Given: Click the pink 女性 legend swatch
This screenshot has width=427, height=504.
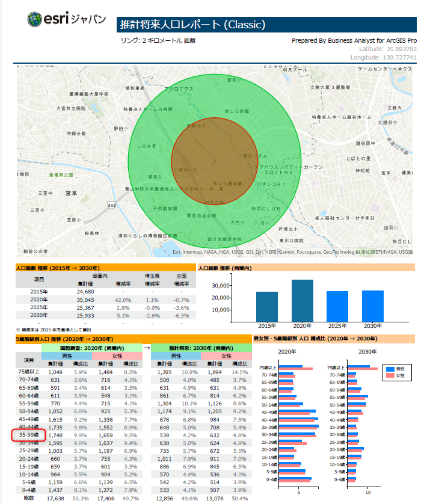Looking at the screenshot, I should (390, 375).
